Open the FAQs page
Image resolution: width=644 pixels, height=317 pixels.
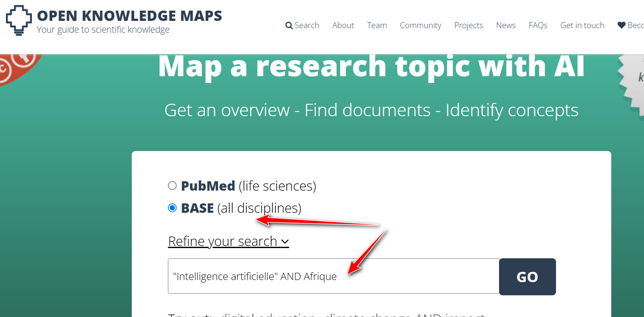[x=538, y=25]
